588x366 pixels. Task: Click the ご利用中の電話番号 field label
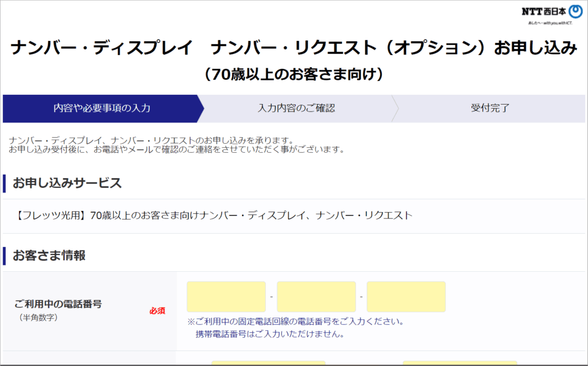pyautogui.click(x=57, y=303)
